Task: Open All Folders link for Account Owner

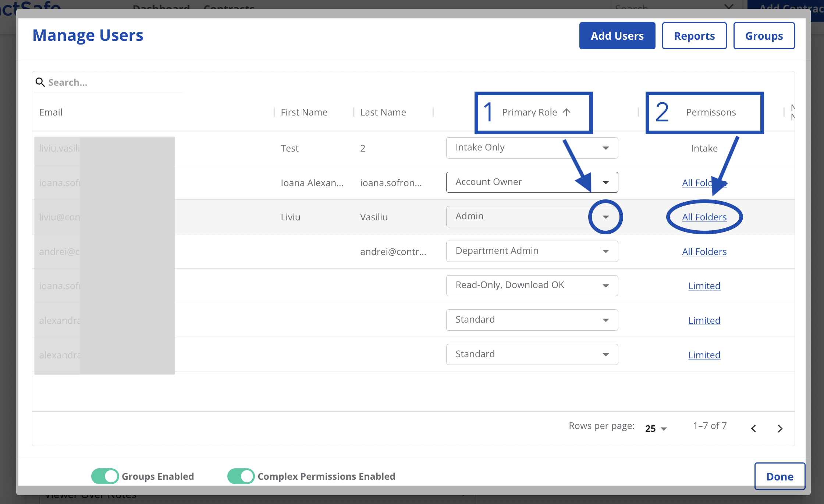Action: (x=704, y=183)
